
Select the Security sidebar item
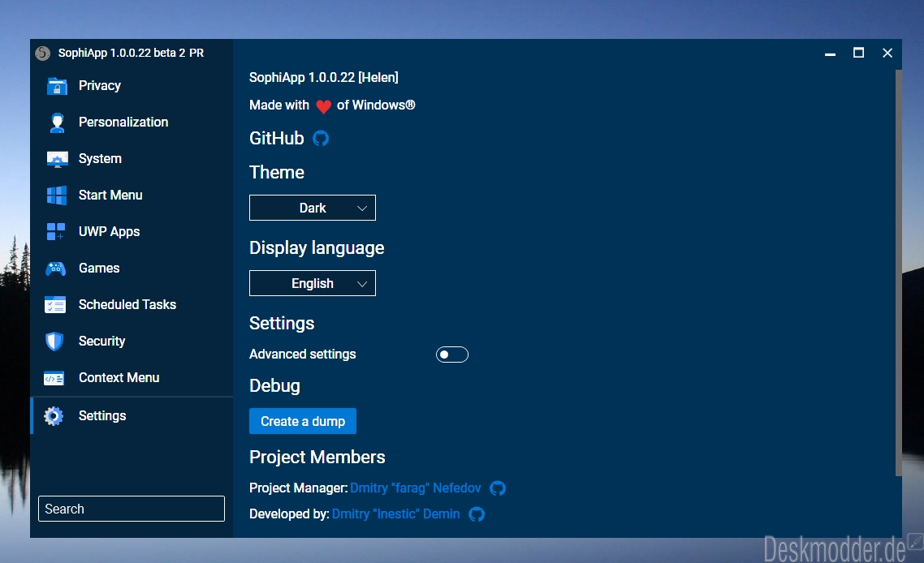point(132,342)
